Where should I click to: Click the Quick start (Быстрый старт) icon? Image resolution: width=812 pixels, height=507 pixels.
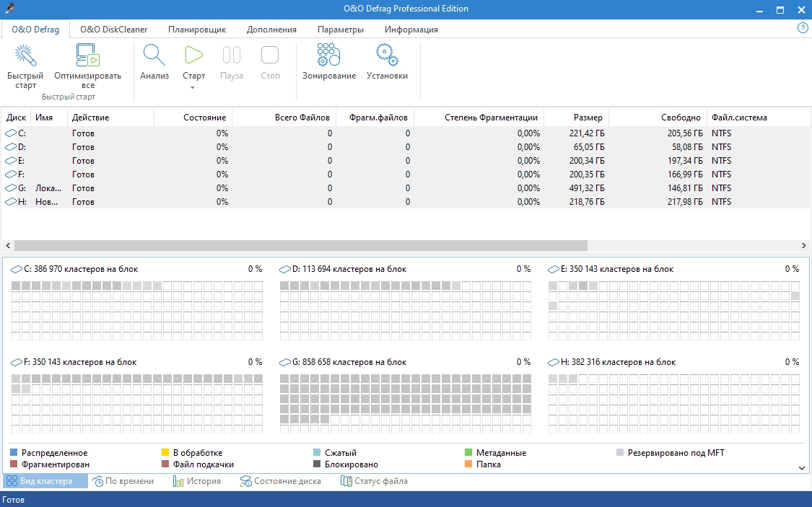[x=25, y=56]
